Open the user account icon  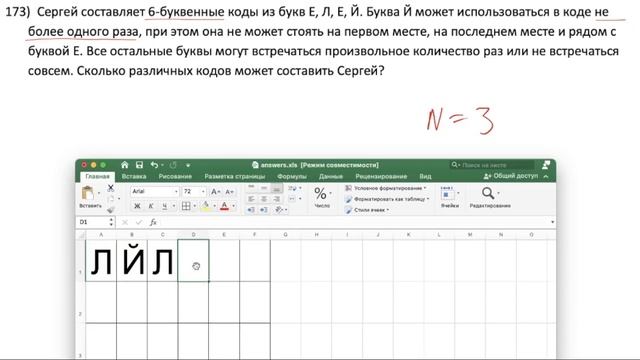[x=546, y=165]
